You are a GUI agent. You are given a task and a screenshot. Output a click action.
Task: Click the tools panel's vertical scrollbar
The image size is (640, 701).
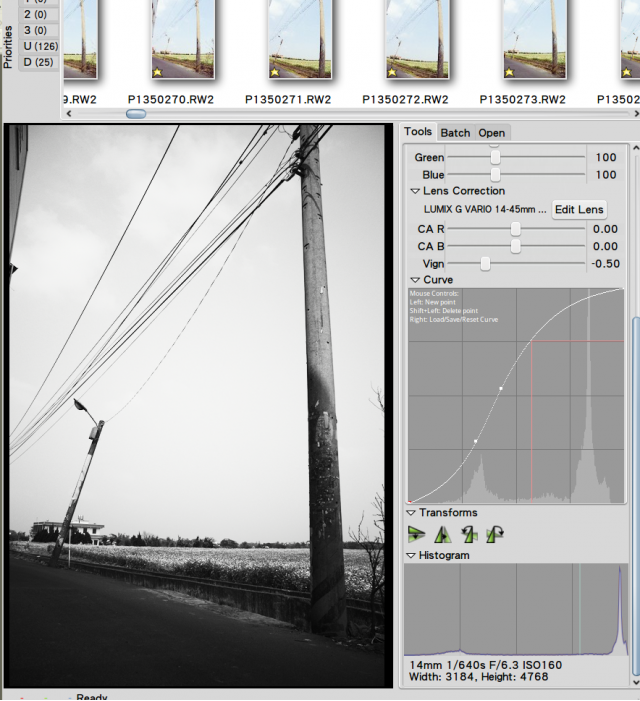click(x=636, y=496)
